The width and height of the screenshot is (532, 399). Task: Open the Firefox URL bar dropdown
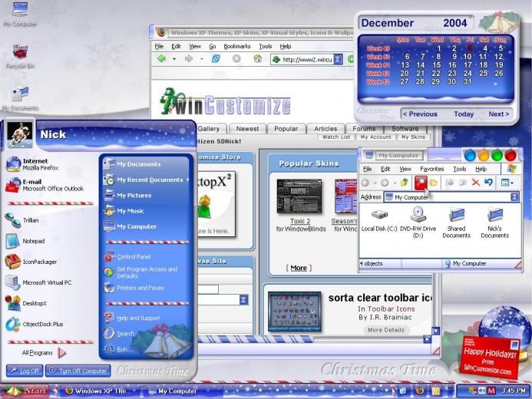(x=338, y=59)
